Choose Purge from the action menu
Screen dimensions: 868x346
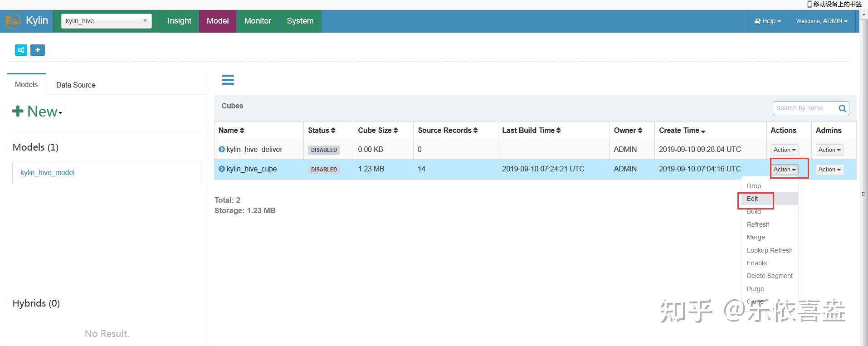(770, 289)
